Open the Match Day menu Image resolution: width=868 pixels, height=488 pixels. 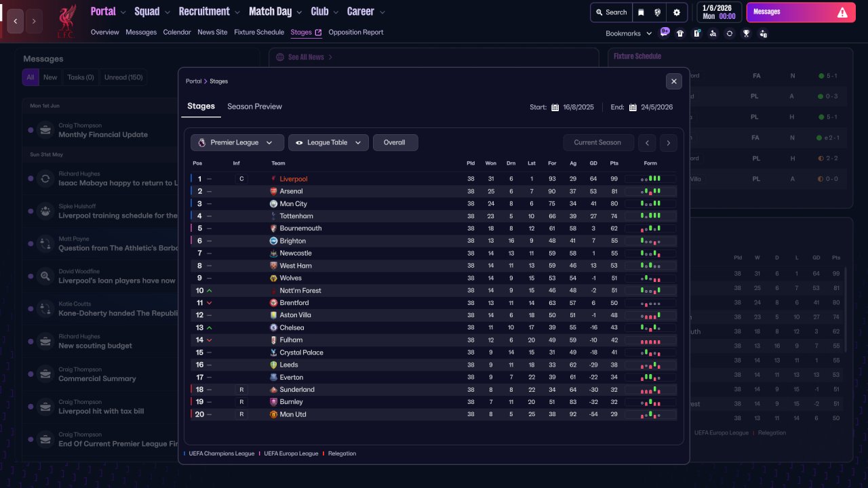pyautogui.click(x=276, y=12)
